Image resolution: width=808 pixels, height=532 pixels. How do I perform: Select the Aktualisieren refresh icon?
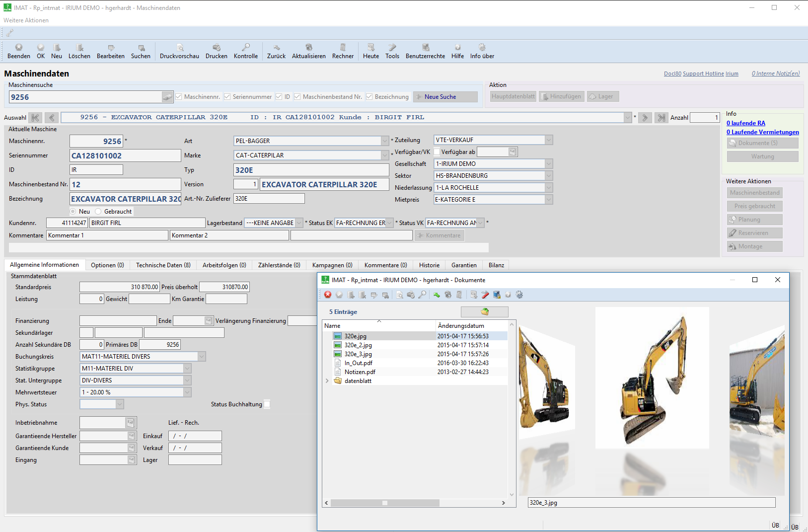point(308,51)
